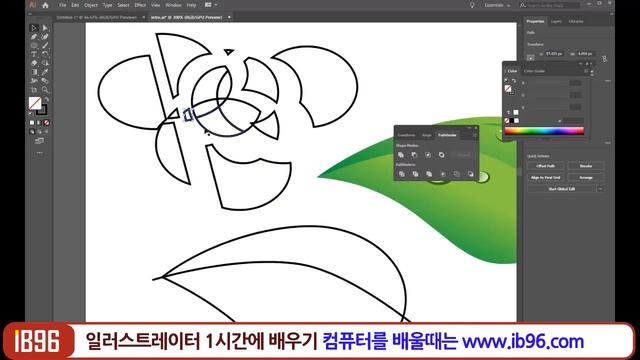The height and width of the screenshot is (360, 640).
Task: Open the Select menu
Action: tap(123, 5)
